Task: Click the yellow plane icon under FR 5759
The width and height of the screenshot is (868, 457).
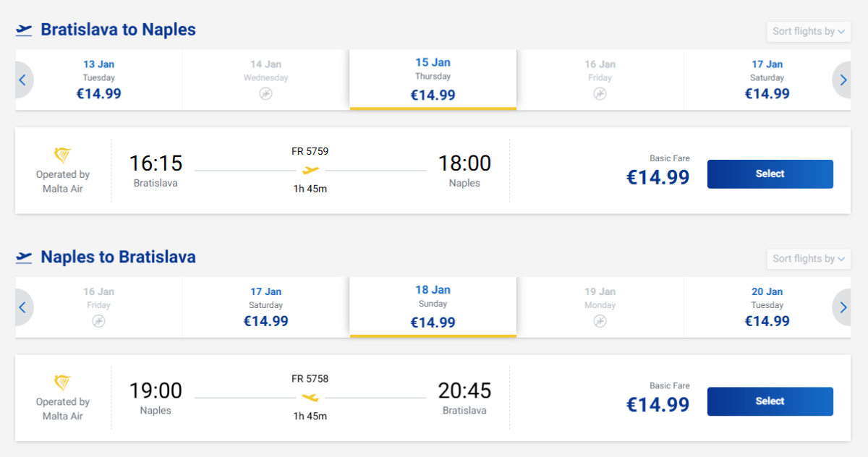Action: [310, 171]
